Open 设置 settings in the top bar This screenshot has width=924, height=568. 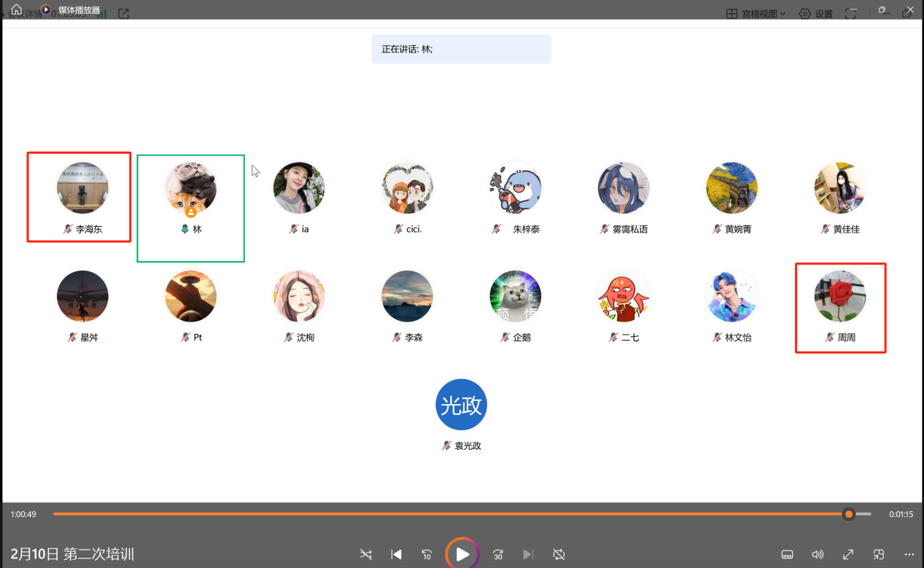pos(815,14)
